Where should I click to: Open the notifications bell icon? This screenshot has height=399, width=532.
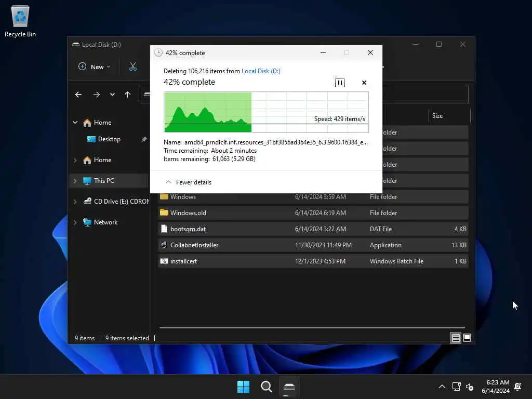click(x=518, y=387)
